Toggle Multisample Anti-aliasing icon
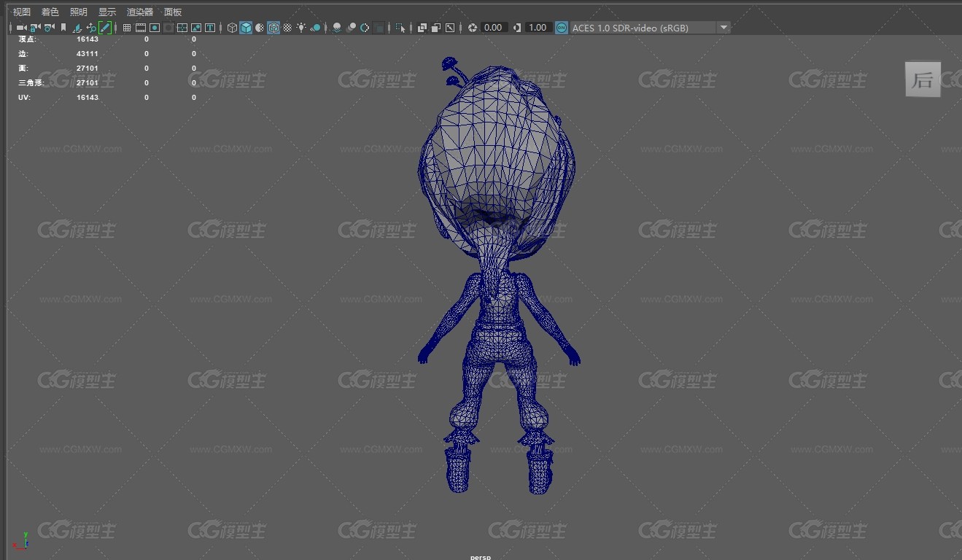Image resolution: width=962 pixels, height=560 pixels. pos(364,28)
